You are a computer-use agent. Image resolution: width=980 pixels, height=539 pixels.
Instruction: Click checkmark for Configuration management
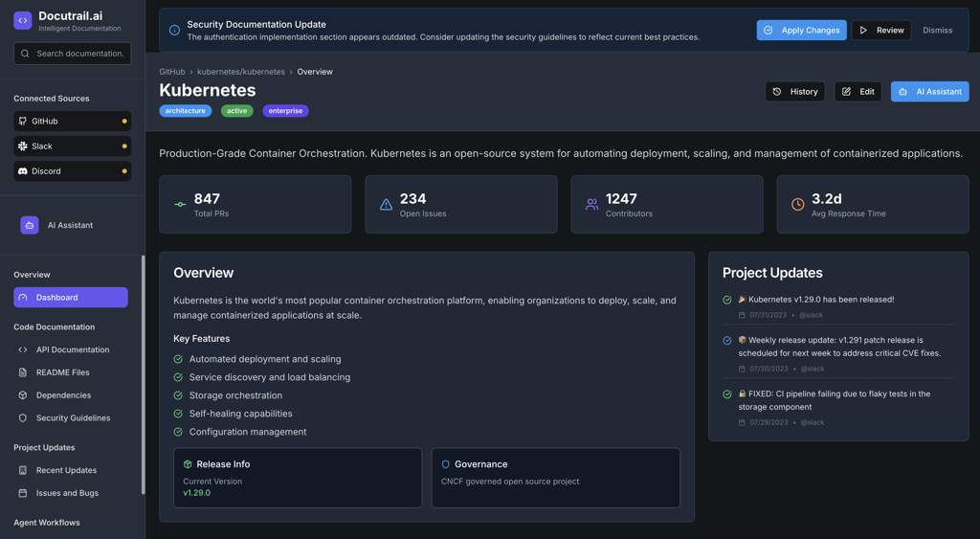(178, 432)
